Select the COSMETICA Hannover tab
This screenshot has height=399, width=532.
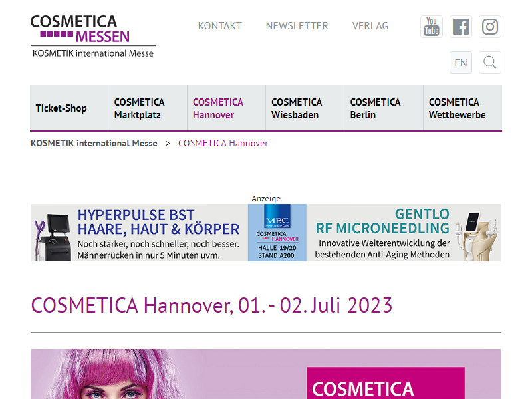pyautogui.click(x=218, y=108)
